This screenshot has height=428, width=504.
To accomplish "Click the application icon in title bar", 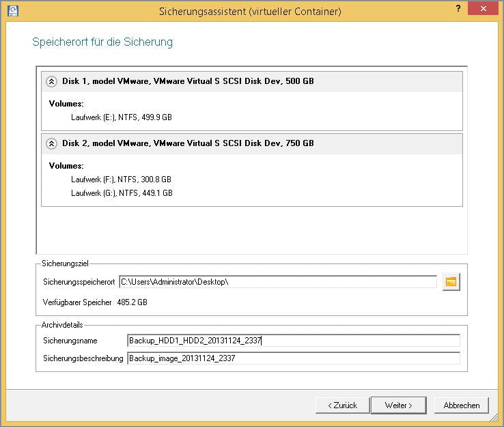I will coord(13,11).
